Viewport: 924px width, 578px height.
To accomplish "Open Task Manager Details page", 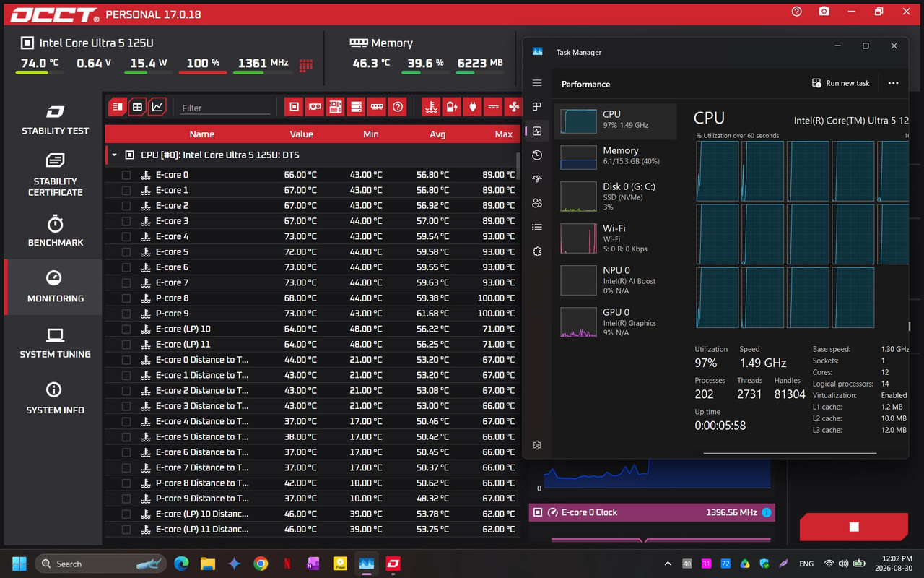I will (x=537, y=227).
